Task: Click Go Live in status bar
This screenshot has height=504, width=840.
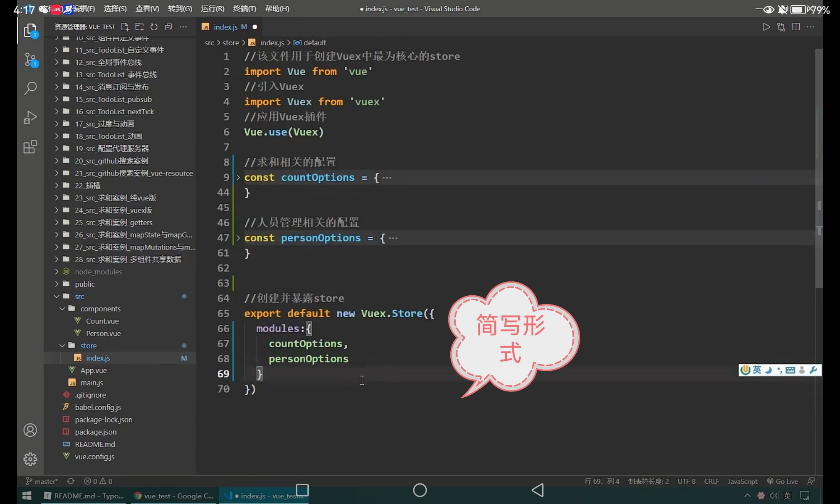Action: 782,481
